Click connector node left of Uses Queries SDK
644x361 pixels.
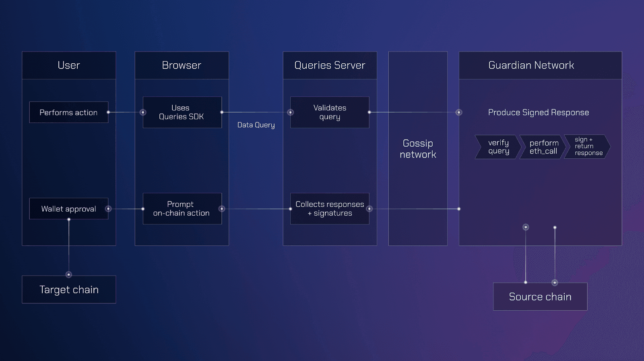(x=143, y=112)
